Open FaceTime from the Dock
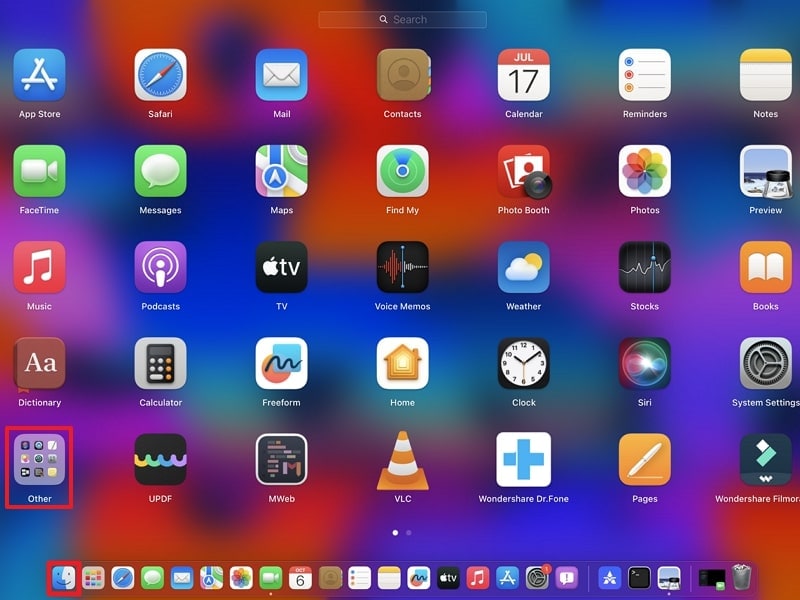 click(x=271, y=578)
